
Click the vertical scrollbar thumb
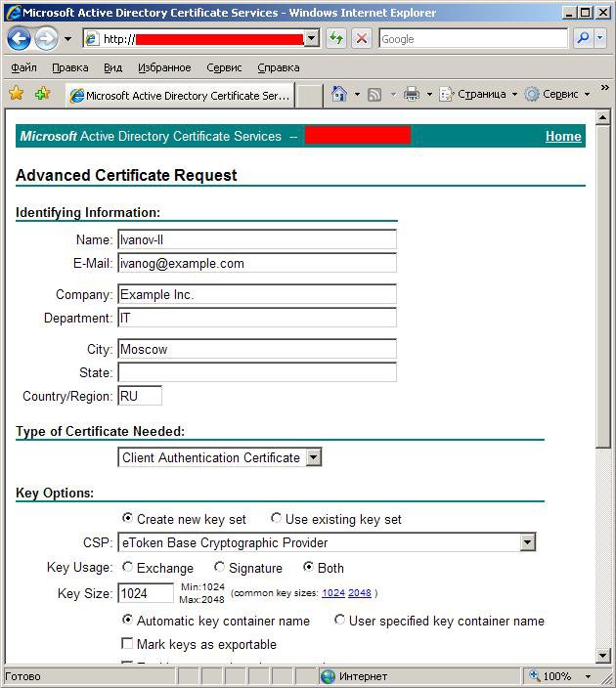pyautogui.click(x=603, y=287)
